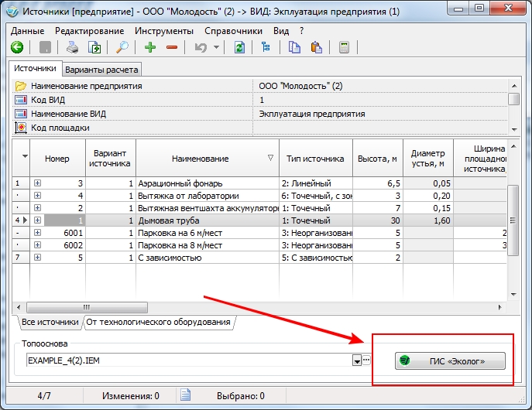Expand source row number 6001
Viewport: 532px width, 410px height.
click(x=37, y=232)
